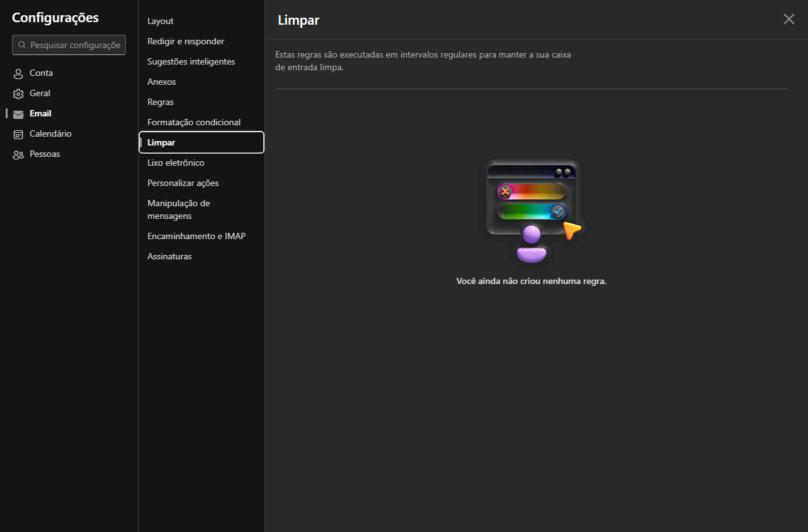This screenshot has width=808, height=532.
Task: Click the Email envelope icon
Action: (18, 114)
